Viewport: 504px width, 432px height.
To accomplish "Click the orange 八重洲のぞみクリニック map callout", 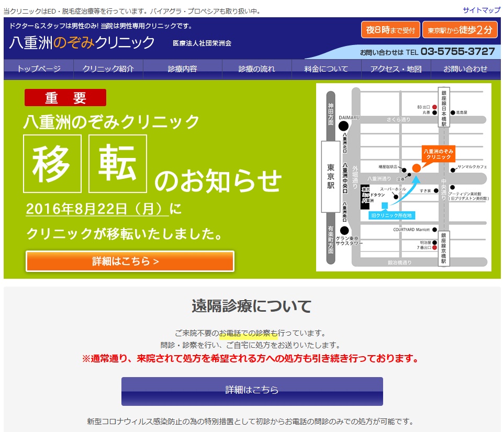I will point(438,154).
